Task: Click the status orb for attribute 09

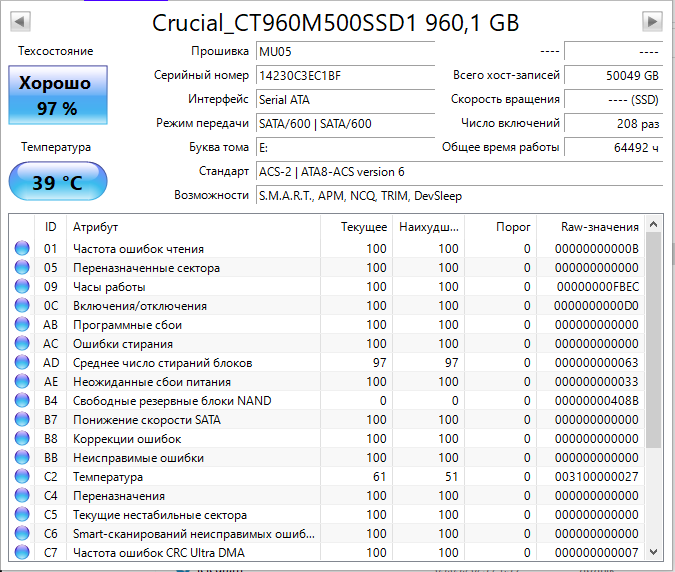Action: click(x=22, y=286)
